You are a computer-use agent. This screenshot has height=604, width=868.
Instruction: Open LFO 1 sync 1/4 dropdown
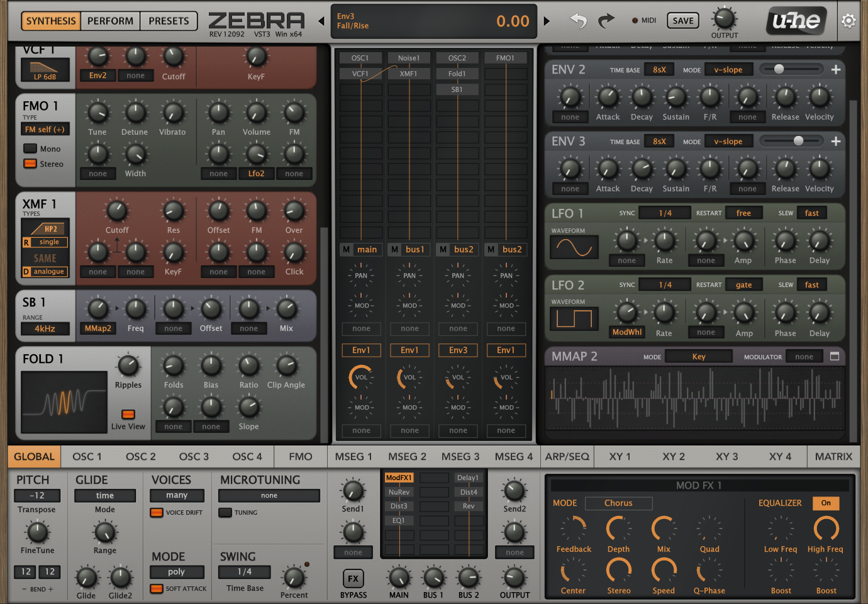(665, 213)
